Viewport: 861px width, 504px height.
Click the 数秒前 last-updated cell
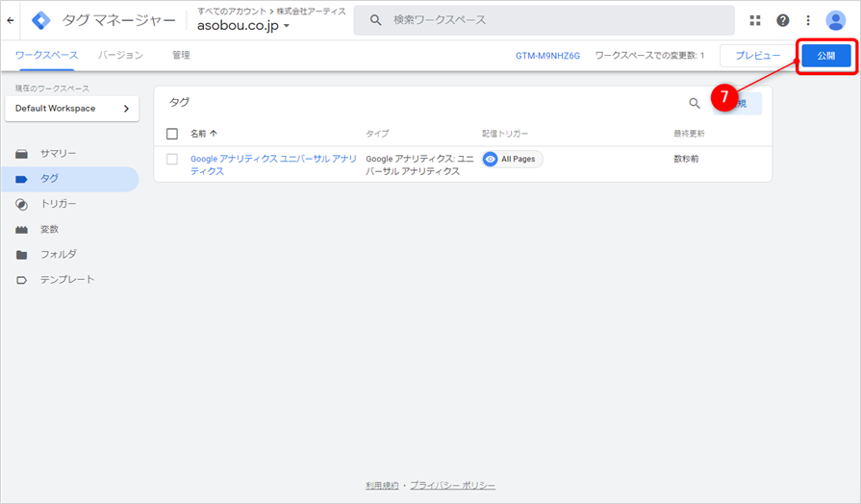[686, 159]
